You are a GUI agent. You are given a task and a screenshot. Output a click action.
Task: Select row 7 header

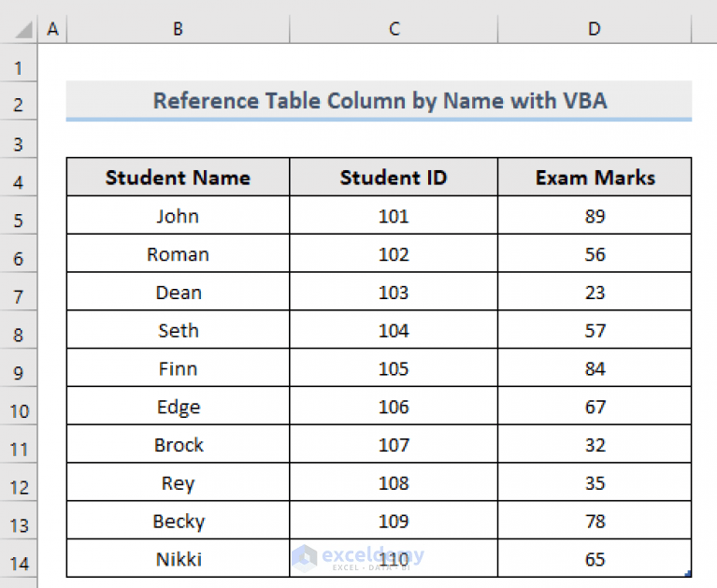(x=19, y=292)
